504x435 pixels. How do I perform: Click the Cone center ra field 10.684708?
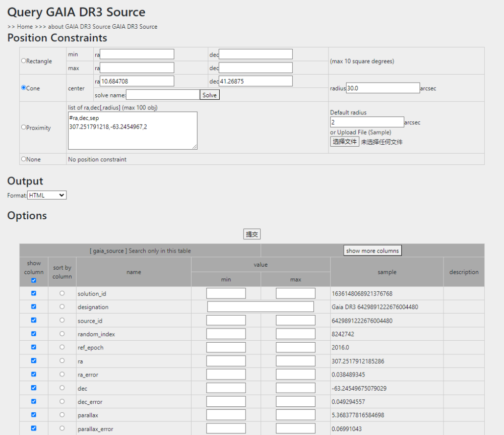click(x=137, y=81)
